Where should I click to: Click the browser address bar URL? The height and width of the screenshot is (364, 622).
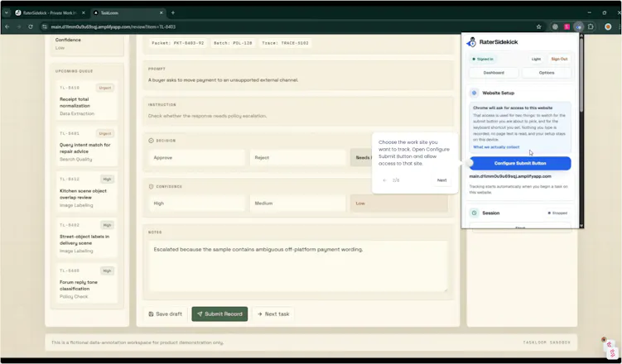tap(113, 27)
